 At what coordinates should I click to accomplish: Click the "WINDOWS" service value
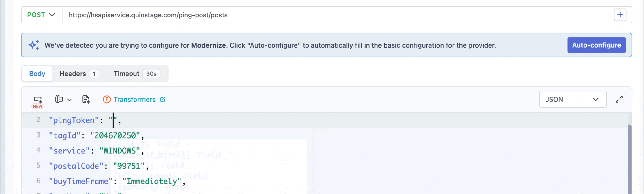(120, 151)
